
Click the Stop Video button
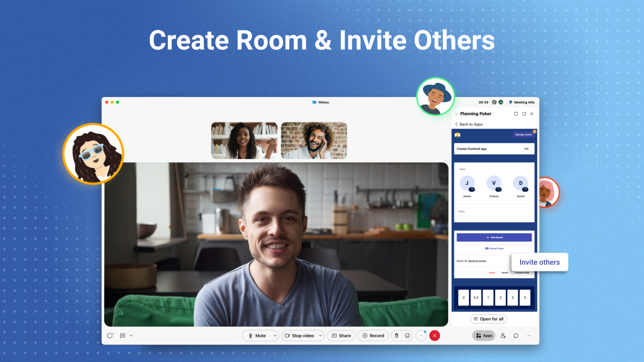click(x=303, y=336)
